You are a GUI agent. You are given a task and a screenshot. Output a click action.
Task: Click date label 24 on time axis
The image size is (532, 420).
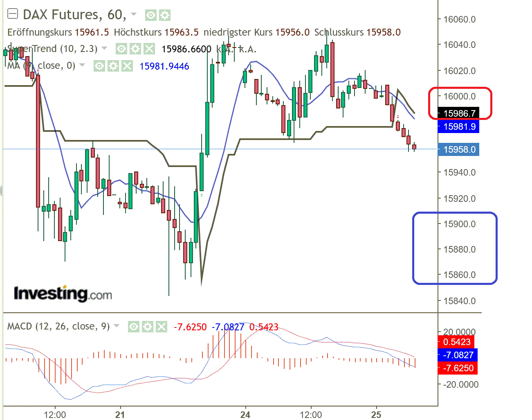(x=245, y=415)
